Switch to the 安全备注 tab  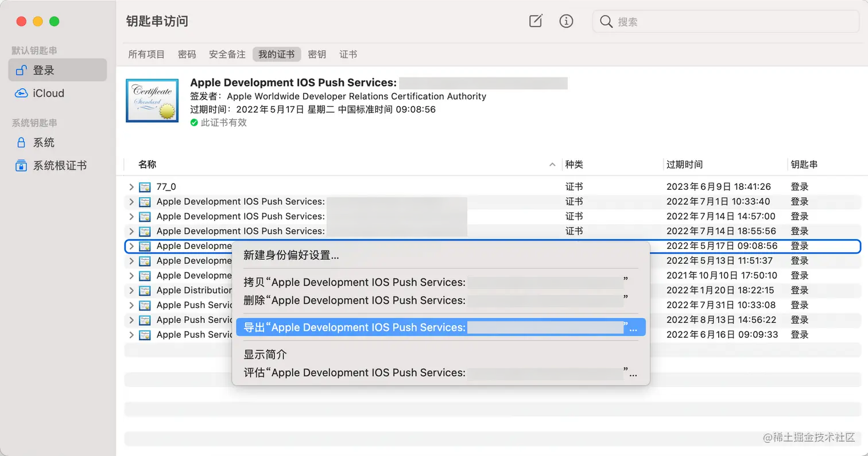tap(227, 54)
